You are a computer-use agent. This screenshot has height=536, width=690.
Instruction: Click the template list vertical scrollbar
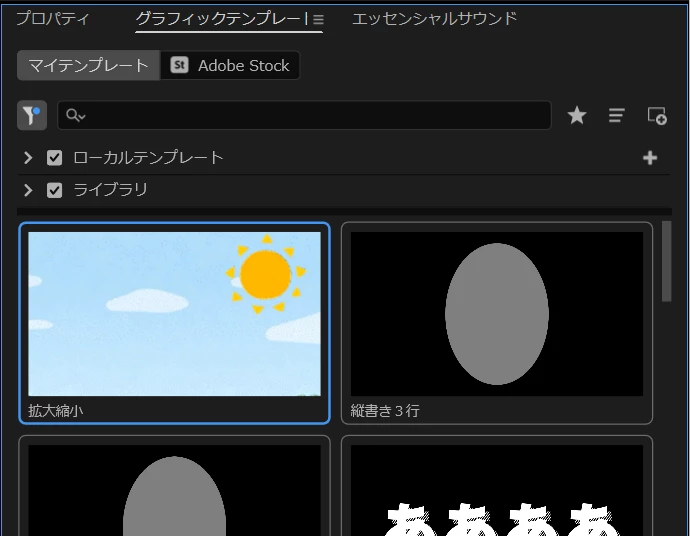click(x=667, y=261)
